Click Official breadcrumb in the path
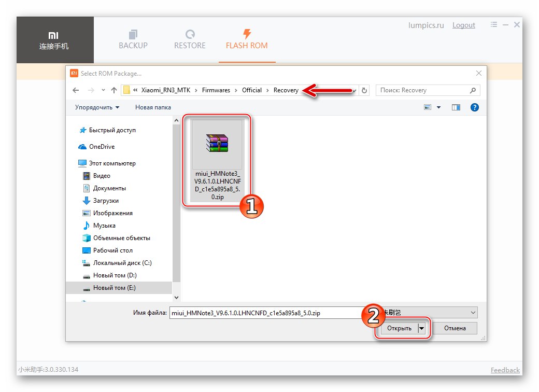The image size is (539, 392). (x=252, y=90)
